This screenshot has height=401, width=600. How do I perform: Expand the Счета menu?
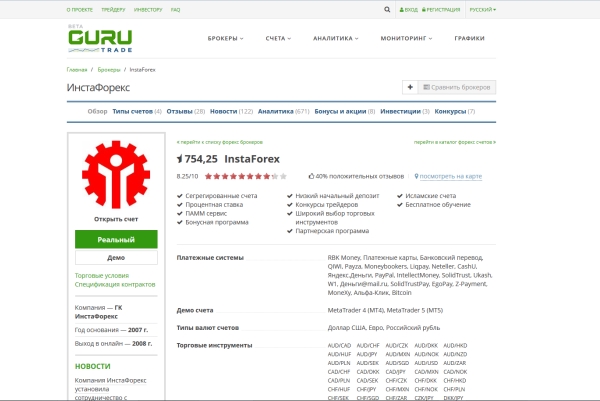point(278,38)
